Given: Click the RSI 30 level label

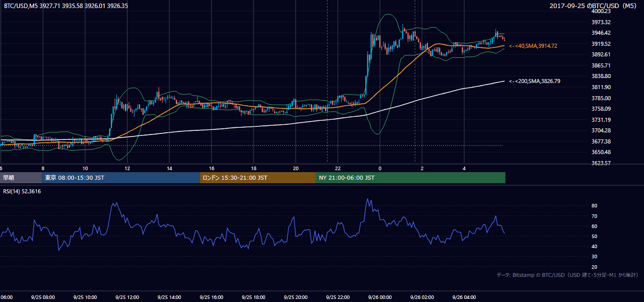Looking at the screenshot, I should (594, 257).
